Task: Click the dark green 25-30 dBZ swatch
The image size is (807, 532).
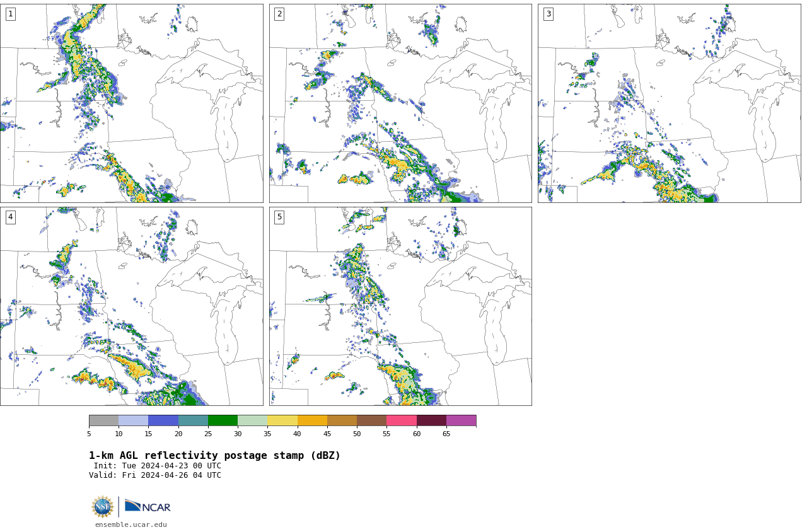Action: (223, 420)
